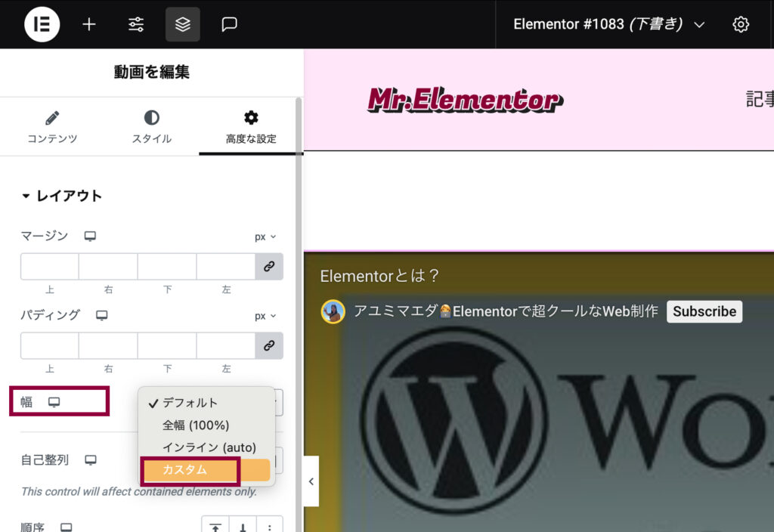Click the top margin input field
This screenshot has width=774, height=532.
click(50, 267)
